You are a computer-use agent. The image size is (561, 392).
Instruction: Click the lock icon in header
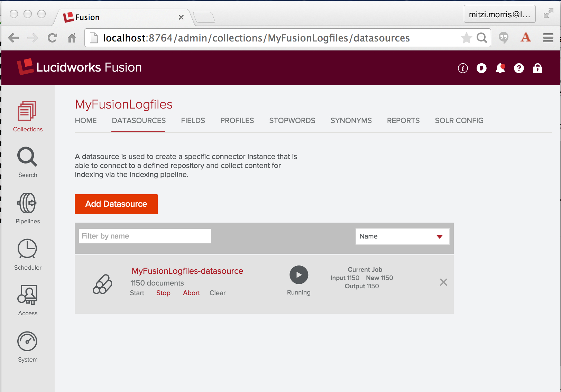[x=537, y=68]
